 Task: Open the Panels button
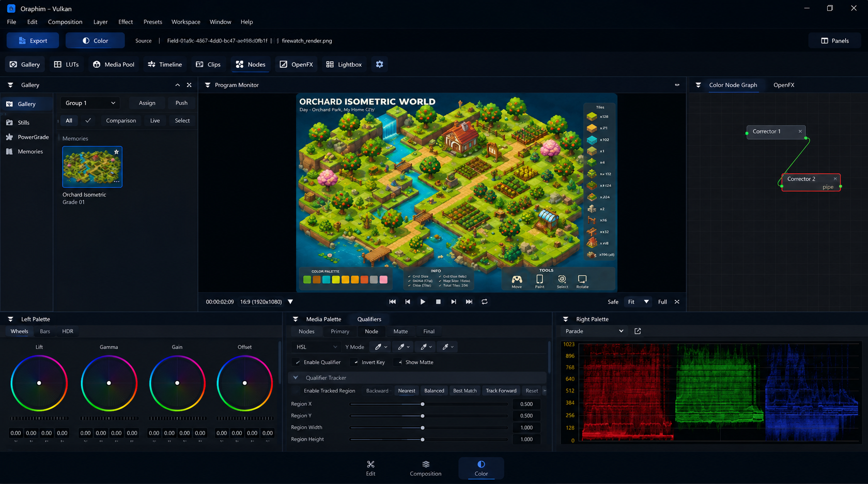coord(835,41)
